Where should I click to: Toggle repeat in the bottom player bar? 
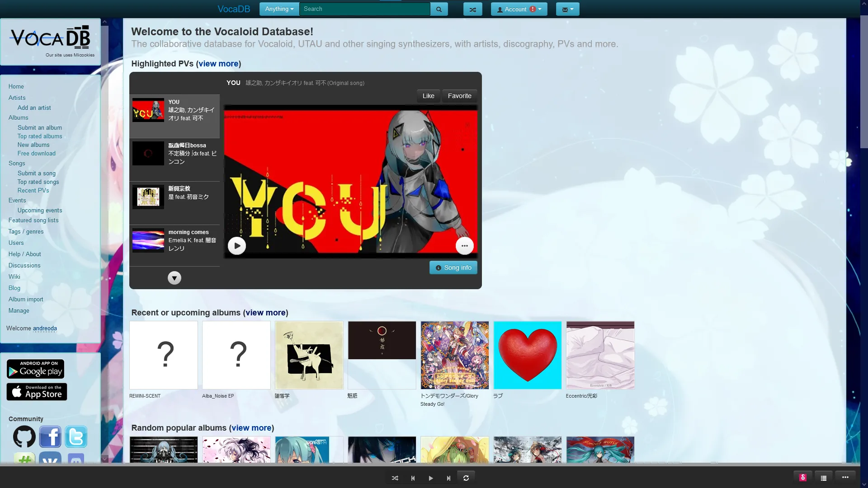click(466, 478)
